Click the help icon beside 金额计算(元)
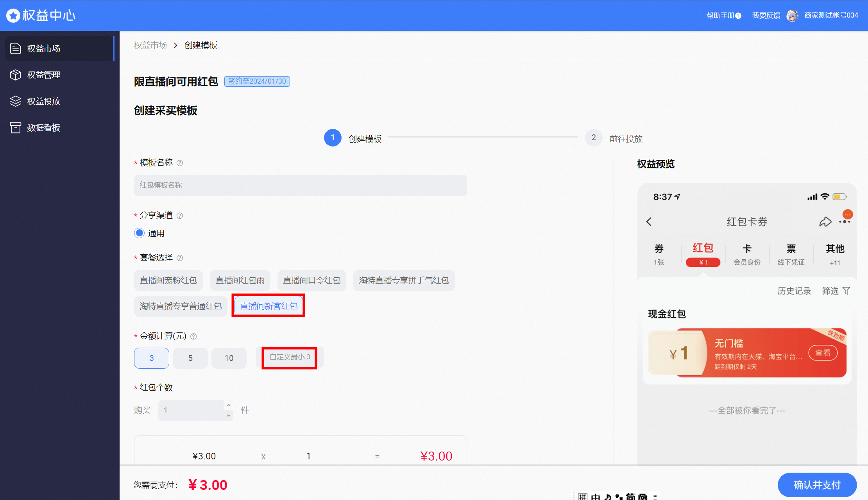This screenshot has height=500, width=868. point(193,336)
